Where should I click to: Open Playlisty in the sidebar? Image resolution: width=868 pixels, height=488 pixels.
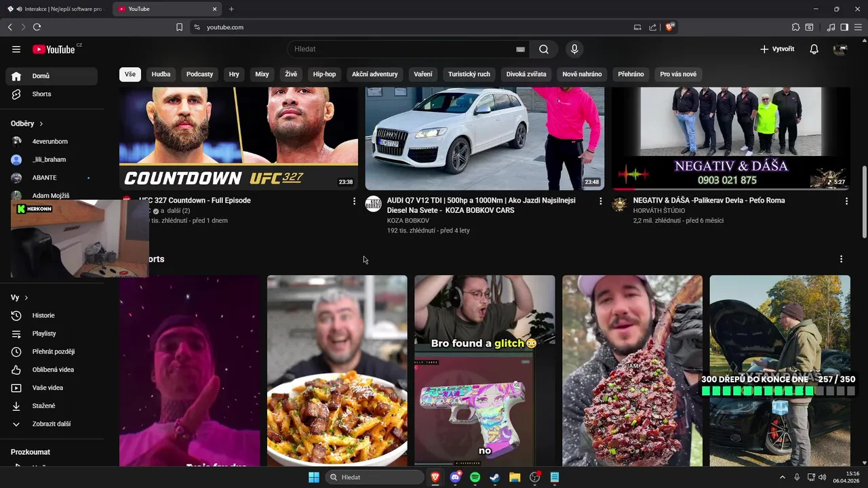[52, 333]
